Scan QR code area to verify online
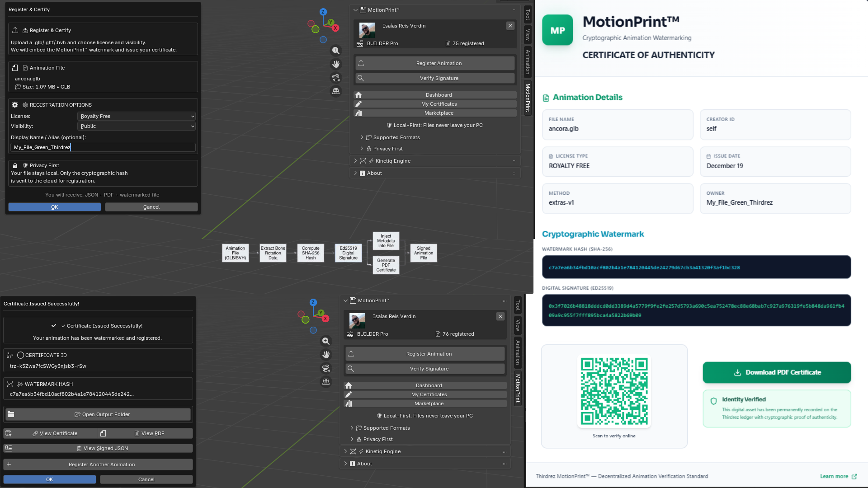Screen dimensions: 868x488 click(x=614, y=391)
